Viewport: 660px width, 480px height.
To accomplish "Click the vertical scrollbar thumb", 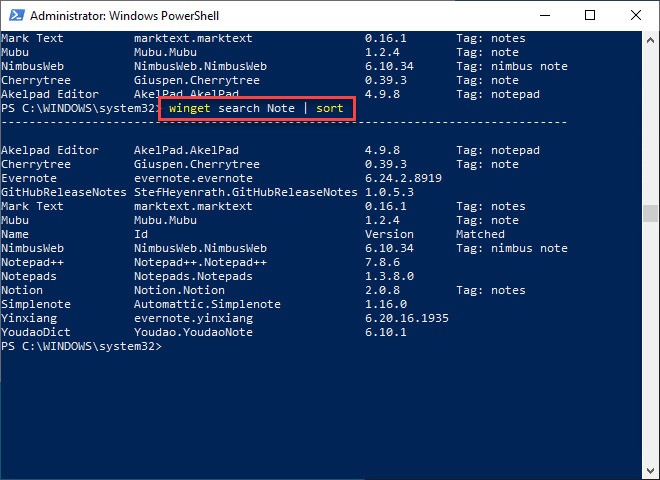I will (651, 214).
